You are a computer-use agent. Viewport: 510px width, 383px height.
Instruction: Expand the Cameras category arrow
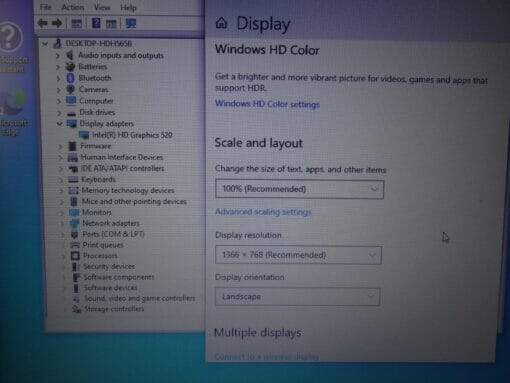(x=59, y=90)
